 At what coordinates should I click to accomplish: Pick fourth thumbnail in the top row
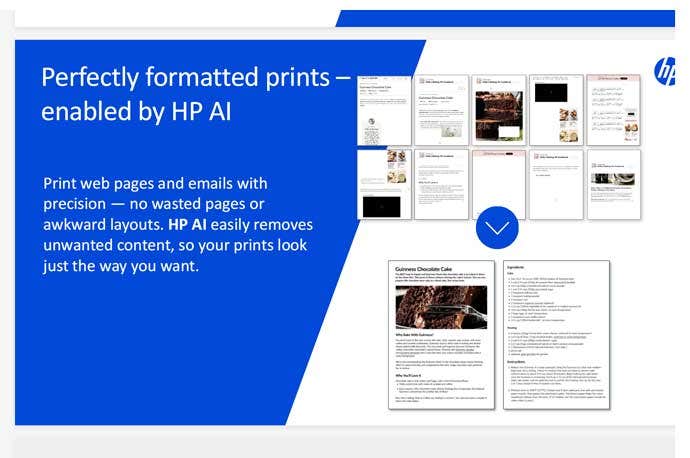coord(555,109)
